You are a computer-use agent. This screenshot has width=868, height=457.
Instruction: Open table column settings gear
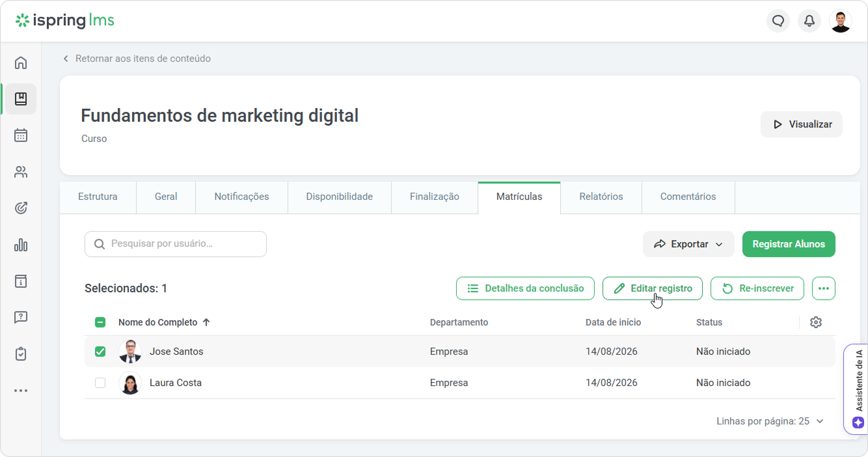(816, 322)
